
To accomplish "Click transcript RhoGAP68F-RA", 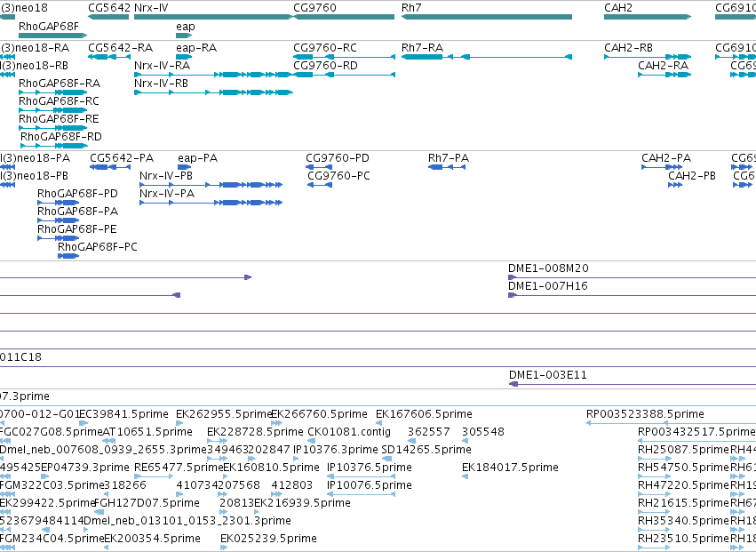I will tap(52, 92).
